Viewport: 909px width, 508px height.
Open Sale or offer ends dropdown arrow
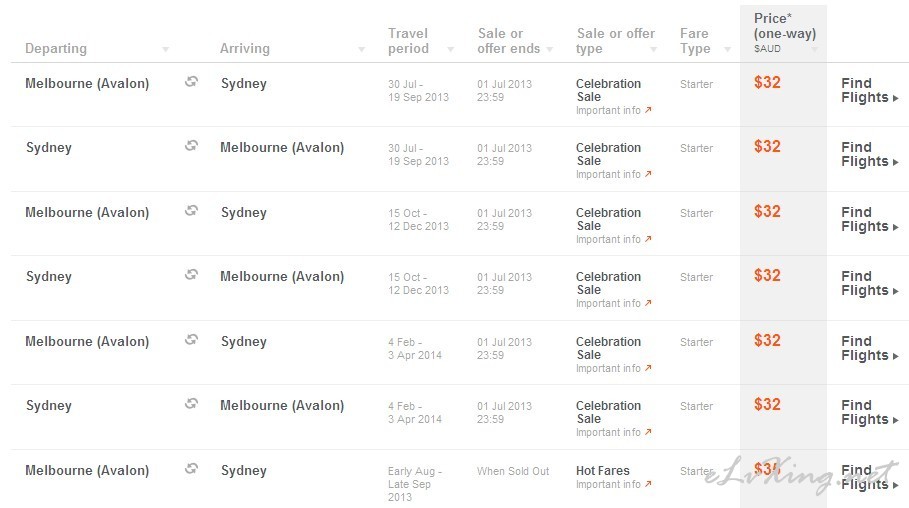[550, 49]
